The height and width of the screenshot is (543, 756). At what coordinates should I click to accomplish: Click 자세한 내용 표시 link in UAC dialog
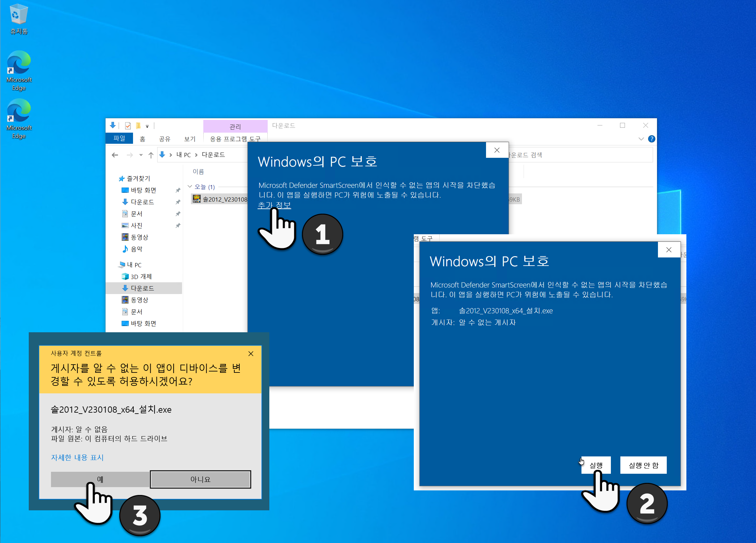[x=77, y=458]
